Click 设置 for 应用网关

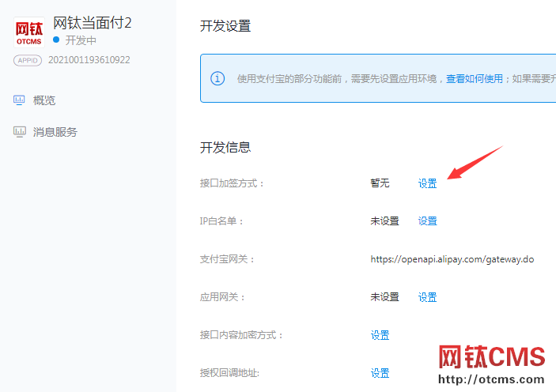pyautogui.click(x=427, y=297)
